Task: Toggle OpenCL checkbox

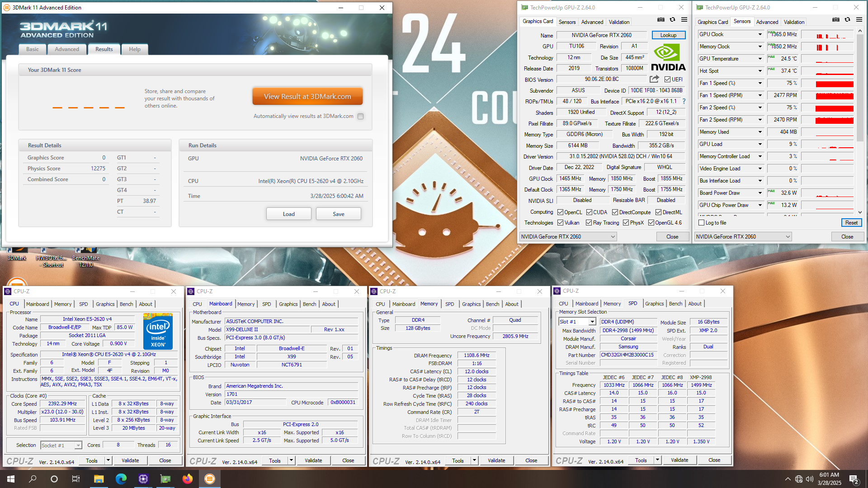Action: pyautogui.click(x=560, y=212)
